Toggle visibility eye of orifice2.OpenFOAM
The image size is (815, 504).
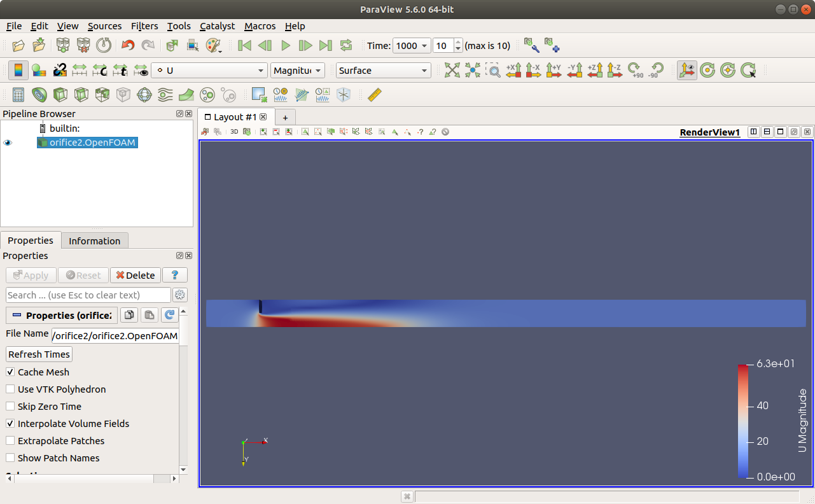pos(8,143)
